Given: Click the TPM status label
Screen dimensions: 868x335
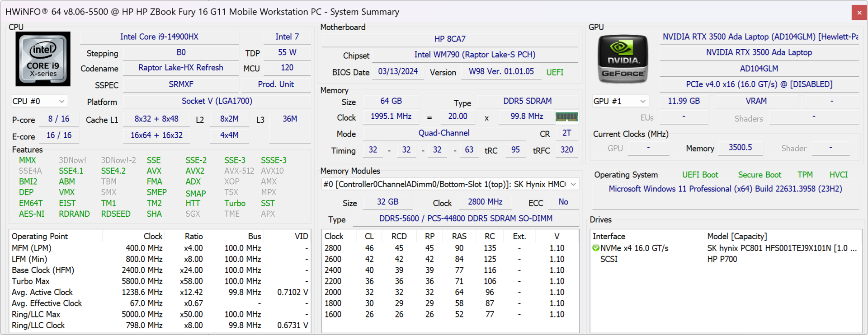Looking at the screenshot, I should (805, 175).
